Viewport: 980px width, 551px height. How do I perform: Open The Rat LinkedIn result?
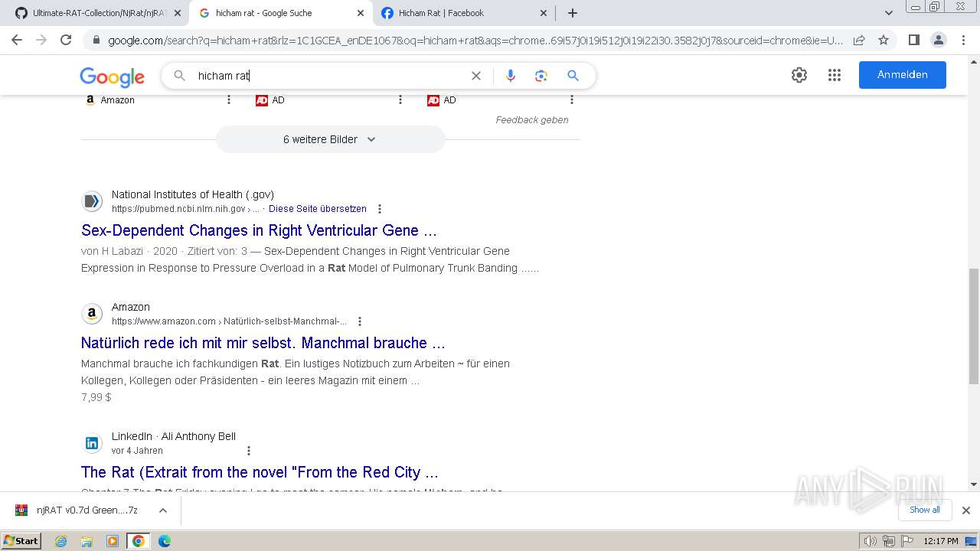[260, 472]
